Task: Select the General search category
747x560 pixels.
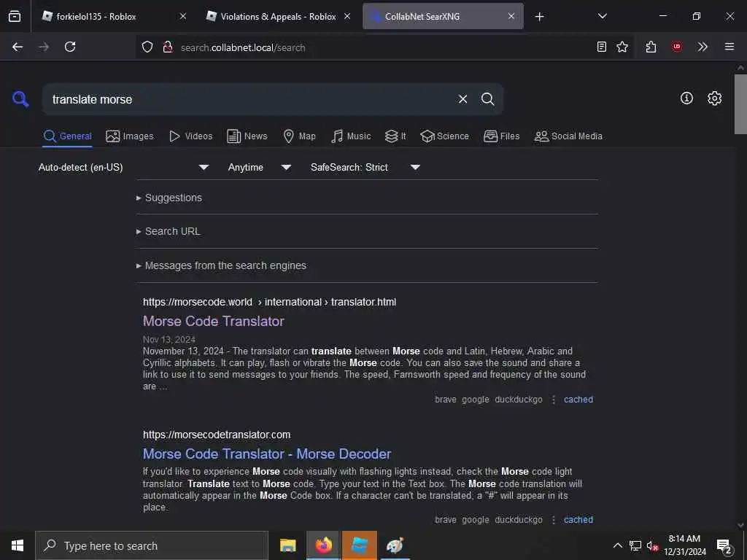Action: pyautogui.click(x=67, y=136)
